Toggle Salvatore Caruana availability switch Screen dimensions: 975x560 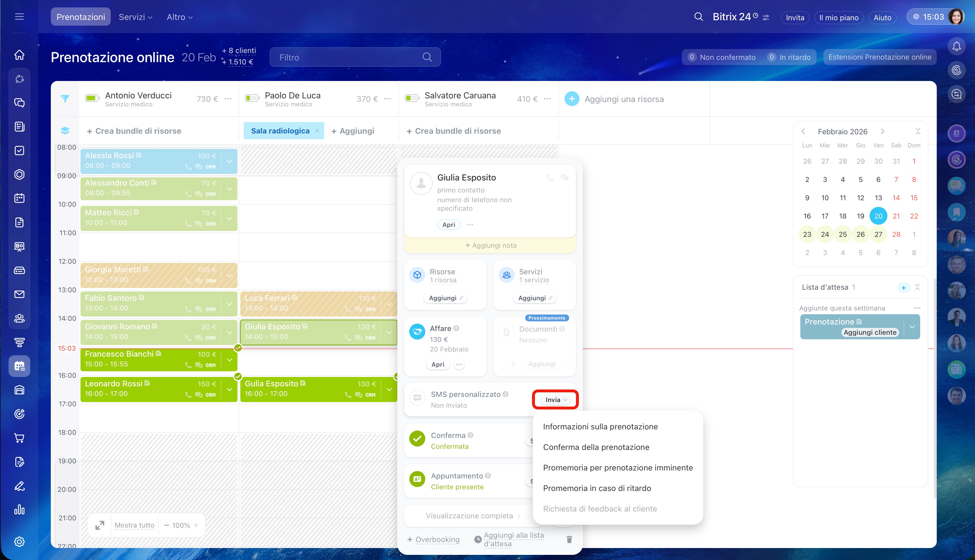click(412, 98)
